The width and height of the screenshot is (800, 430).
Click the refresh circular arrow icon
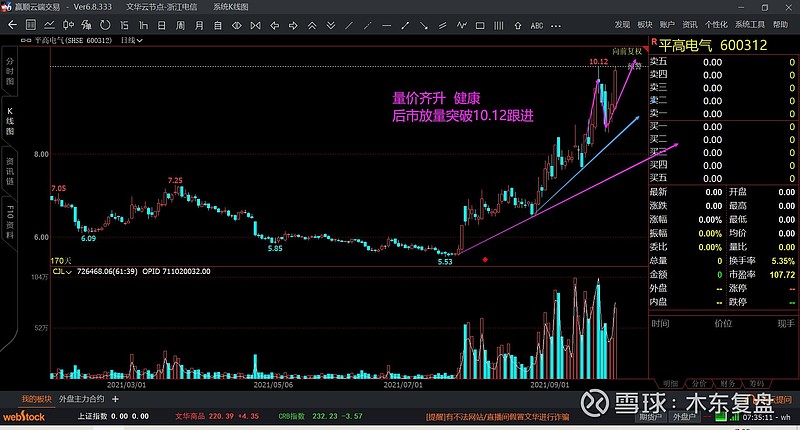(x=105, y=25)
